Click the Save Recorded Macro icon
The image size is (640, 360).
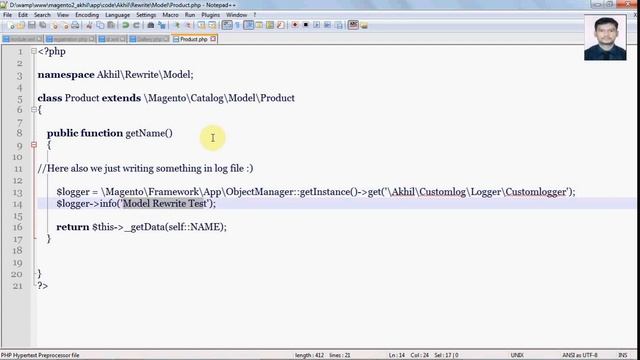pos(339,25)
